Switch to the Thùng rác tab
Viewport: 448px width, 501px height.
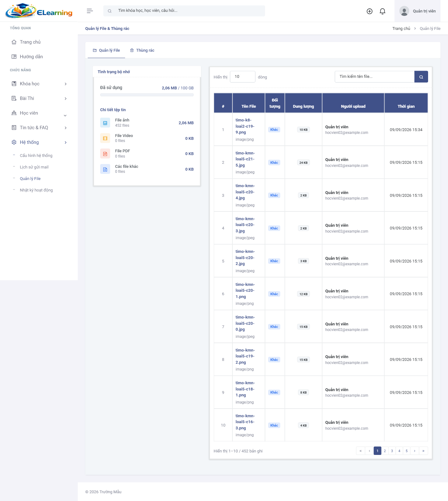[142, 50]
